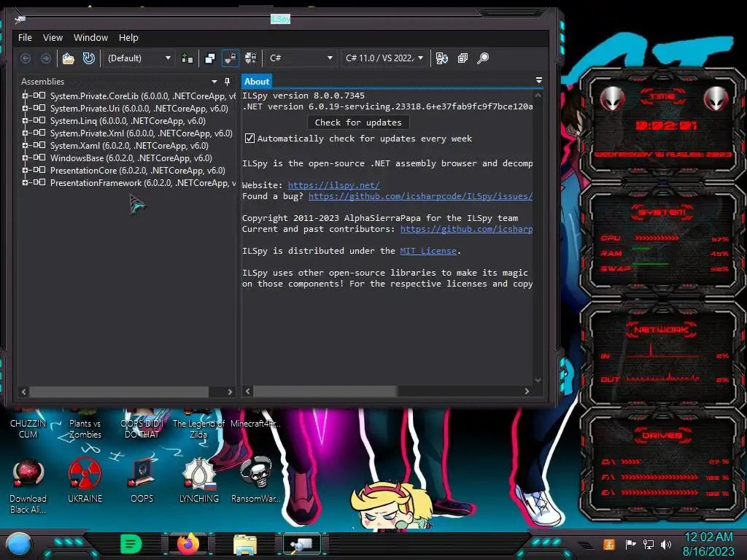Open an assembly with the folder icon
Viewport: 747px width, 560px height.
(x=69, y=58)
